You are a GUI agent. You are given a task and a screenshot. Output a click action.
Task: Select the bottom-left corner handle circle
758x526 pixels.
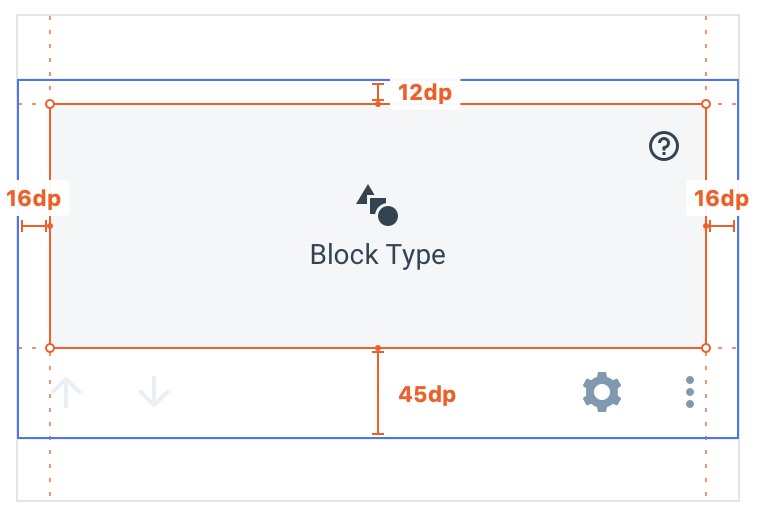coord(50,348)
